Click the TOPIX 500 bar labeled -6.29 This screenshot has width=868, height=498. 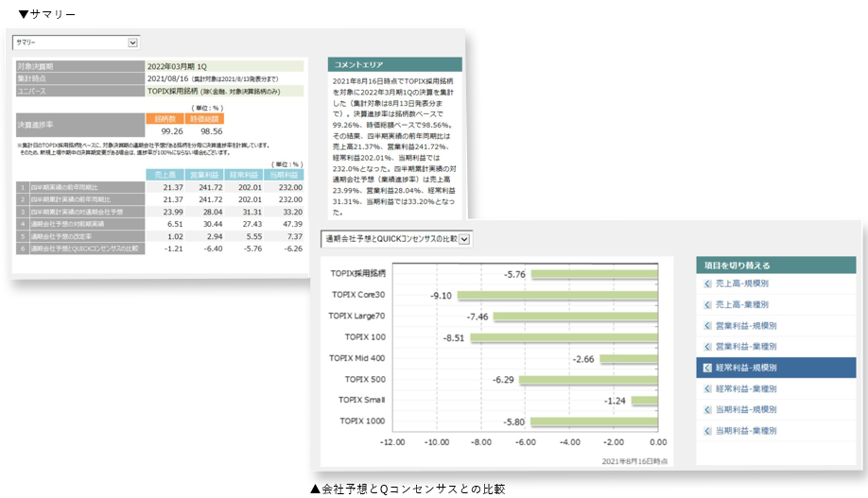588,380
